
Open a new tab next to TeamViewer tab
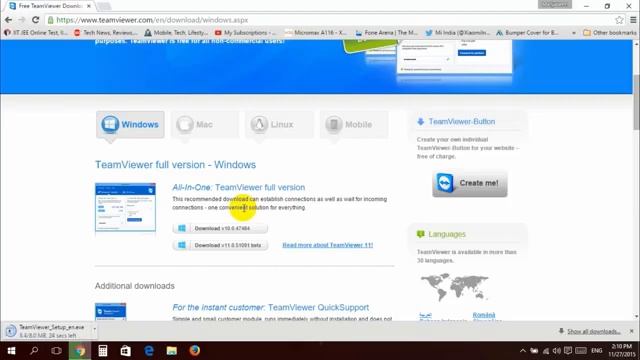(x=104, y=6)
